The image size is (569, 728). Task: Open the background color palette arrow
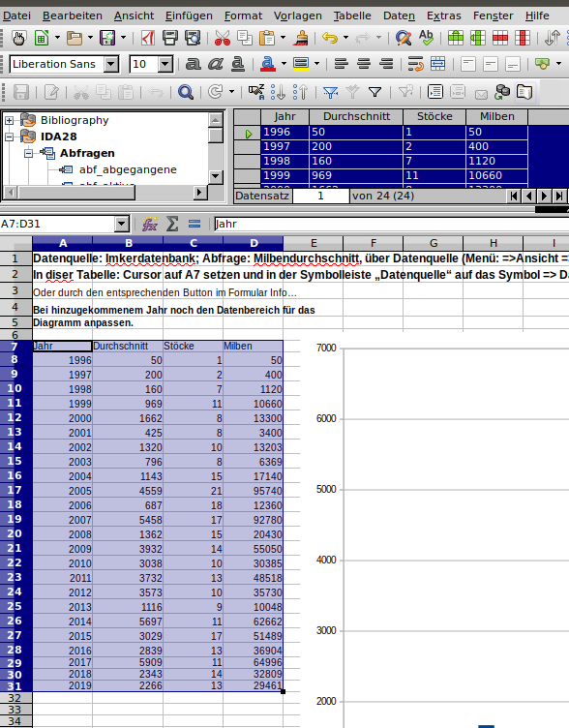(317, 64)
